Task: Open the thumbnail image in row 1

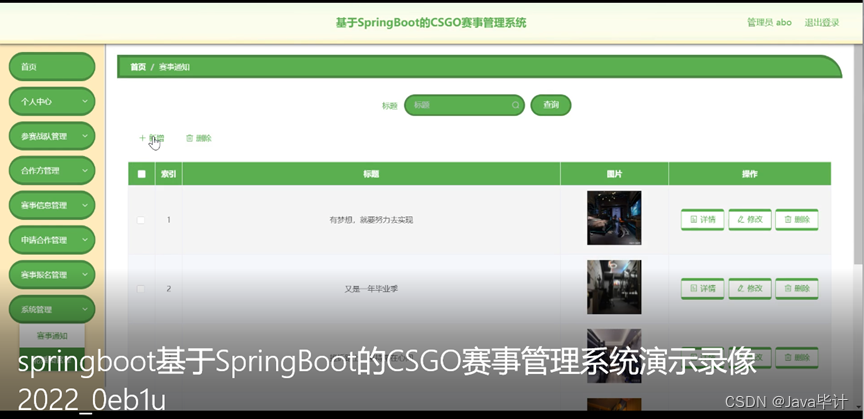Action: point(614,218)
